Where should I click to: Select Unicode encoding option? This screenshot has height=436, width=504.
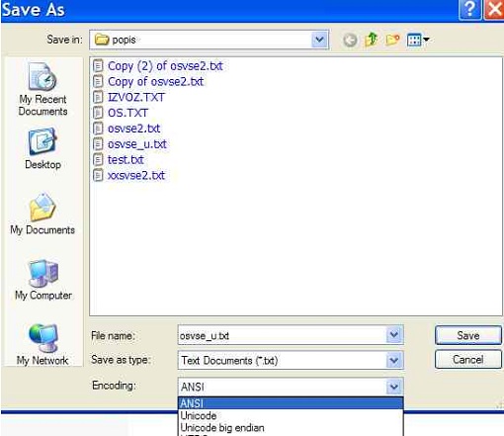coord(291,415)
